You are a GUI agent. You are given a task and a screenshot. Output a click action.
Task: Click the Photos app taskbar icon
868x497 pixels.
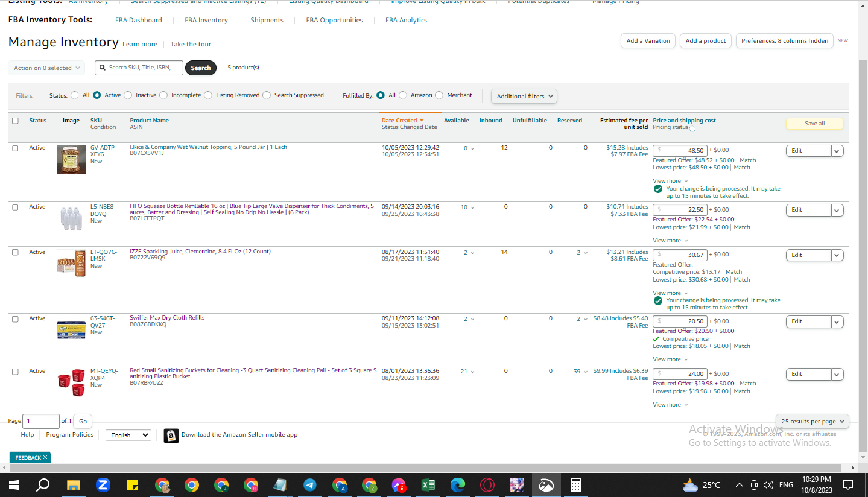(546, 485)
